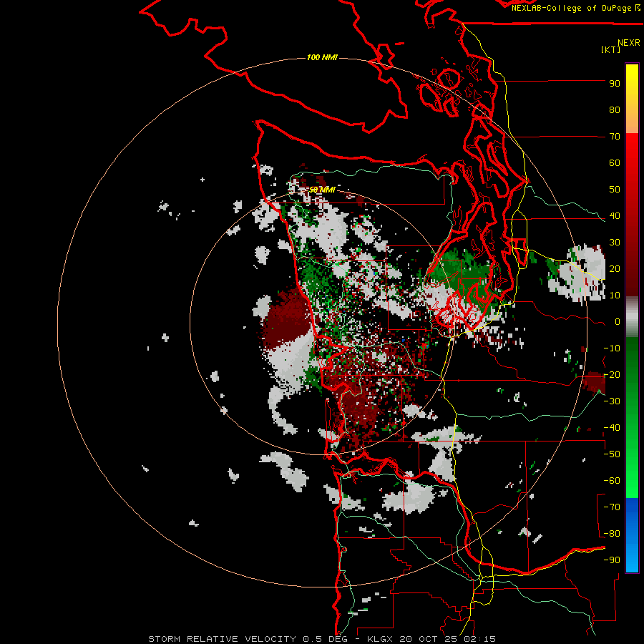The image size is (644, 644).
Task: Click the -50 value on the velocity scale
Action: click(x=612, y=454)
